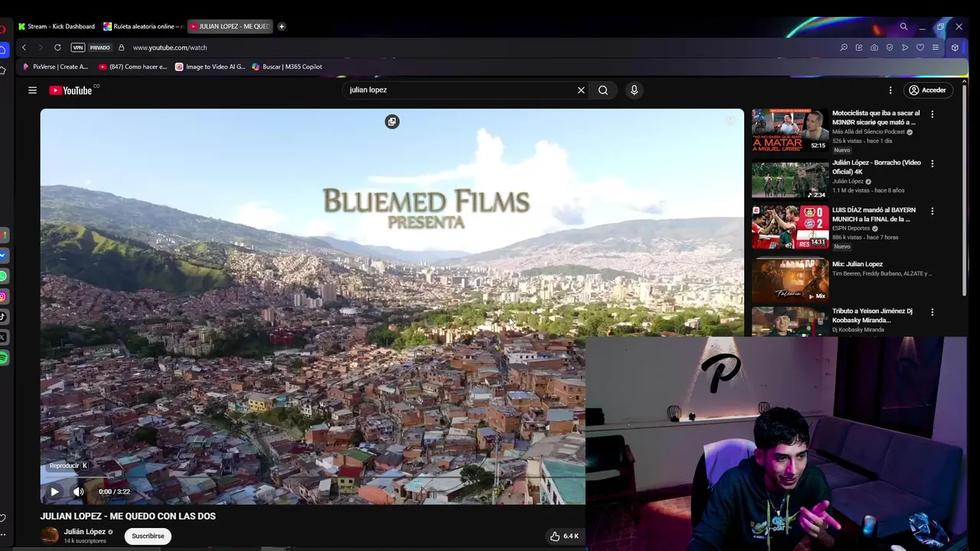The width and height of the screenshot is (980, 551).
Task: Add page to bookmarks heart icon
Action: coord(920,47)
